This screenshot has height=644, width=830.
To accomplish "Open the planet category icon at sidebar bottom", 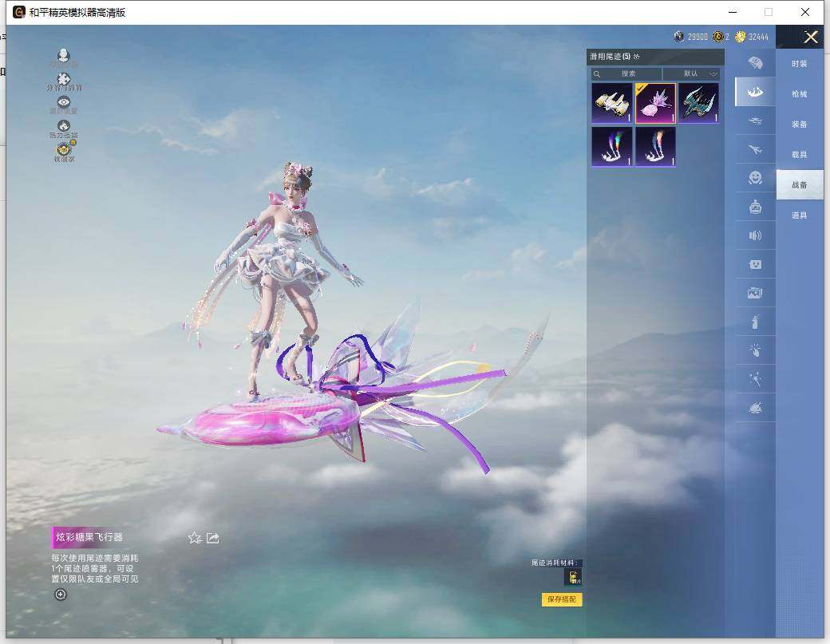I will coord(755,408).
